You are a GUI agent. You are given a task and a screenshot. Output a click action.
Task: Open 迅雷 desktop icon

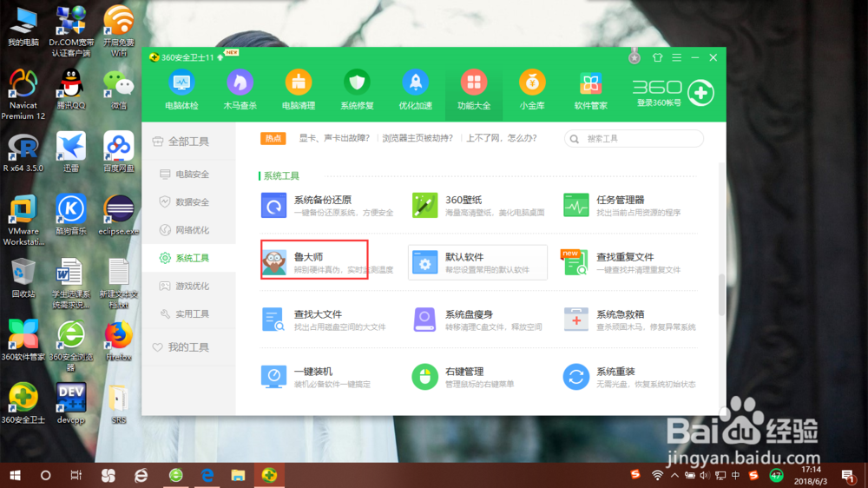(71, 152)
